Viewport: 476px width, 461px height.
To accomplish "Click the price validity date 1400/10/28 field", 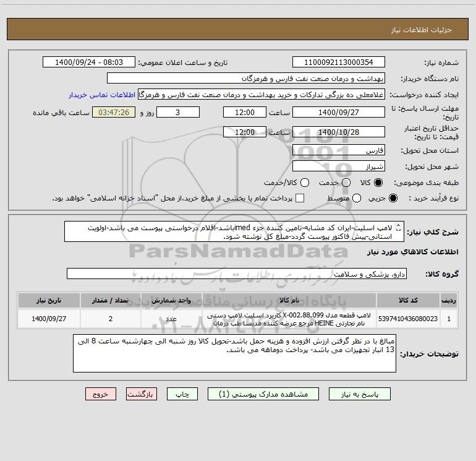I will click(339, 132).
